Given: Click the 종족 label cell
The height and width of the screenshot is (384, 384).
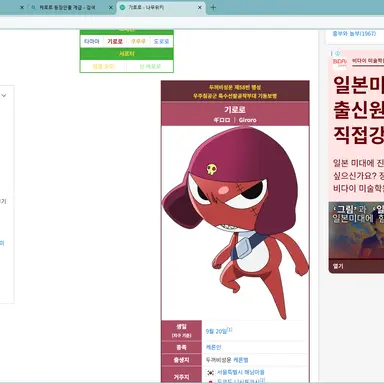Looking at the screenshot, I should [x=182, y=347].
